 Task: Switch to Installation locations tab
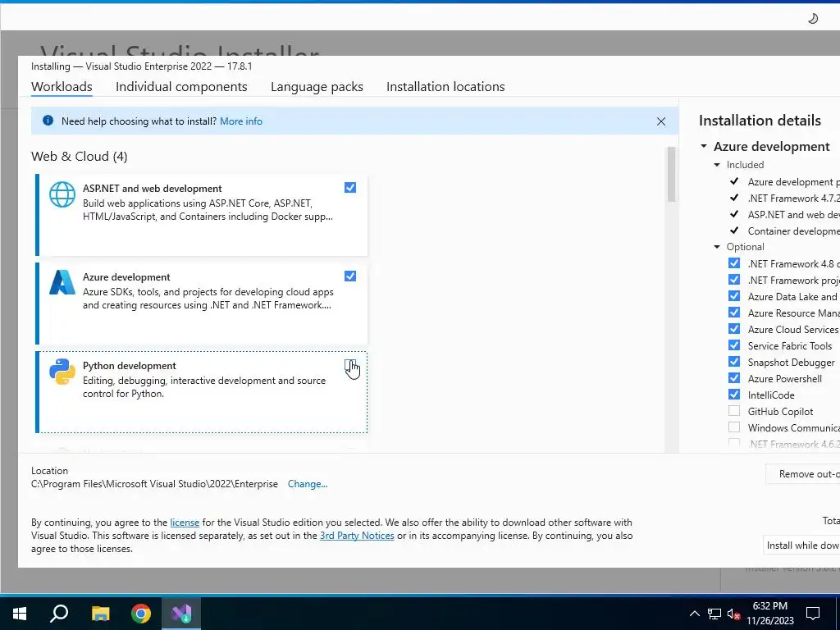(445, 87)
